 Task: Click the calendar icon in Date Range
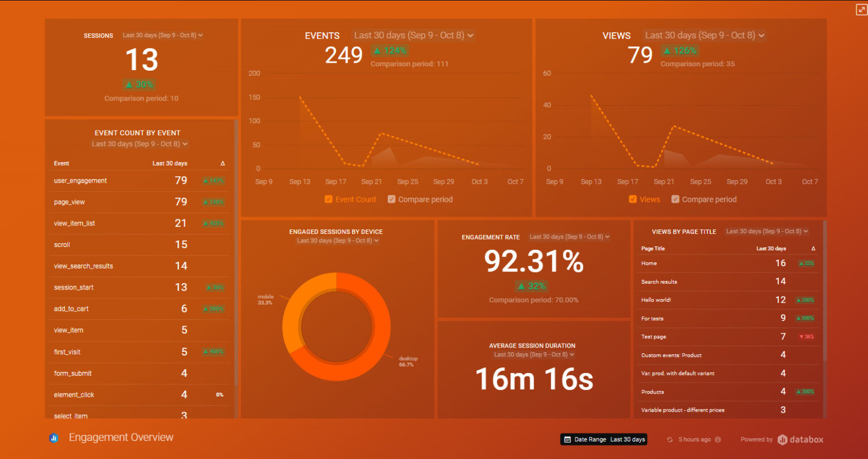pos(567,440)
